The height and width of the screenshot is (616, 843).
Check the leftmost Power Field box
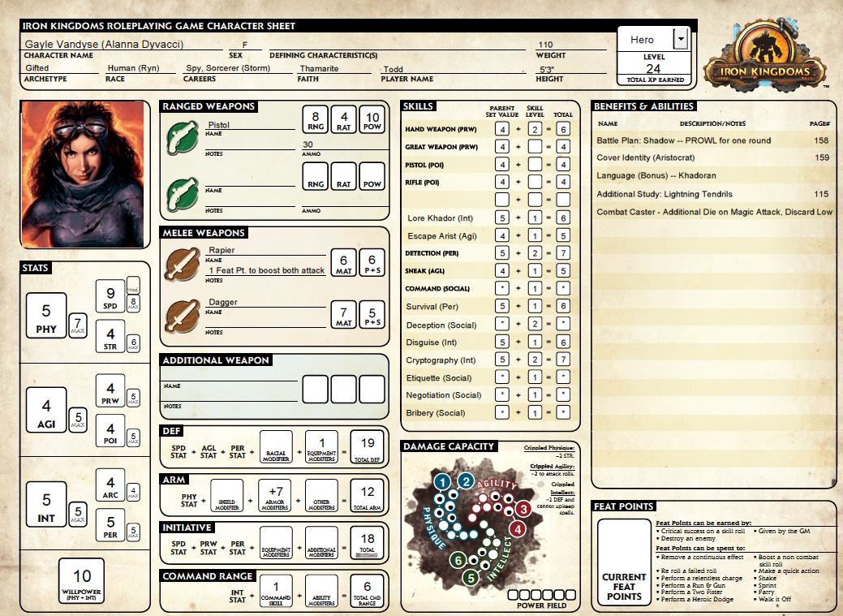(513, 594)
